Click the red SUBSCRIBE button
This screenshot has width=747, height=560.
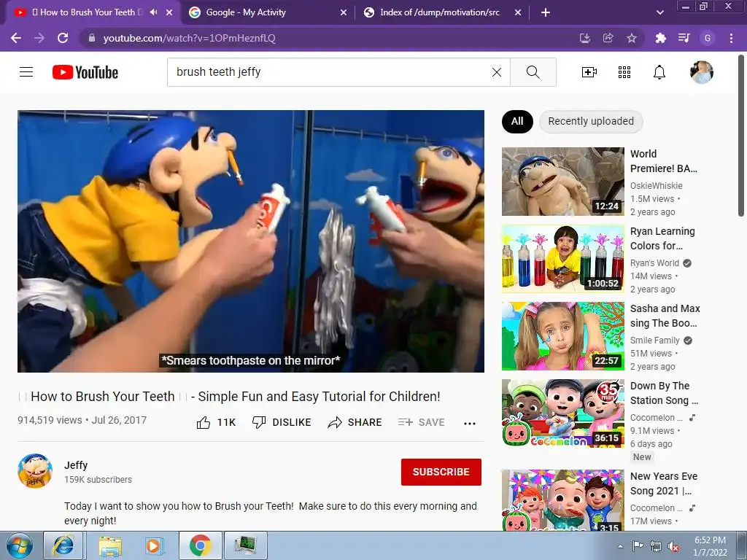click(x=441, y=472)
